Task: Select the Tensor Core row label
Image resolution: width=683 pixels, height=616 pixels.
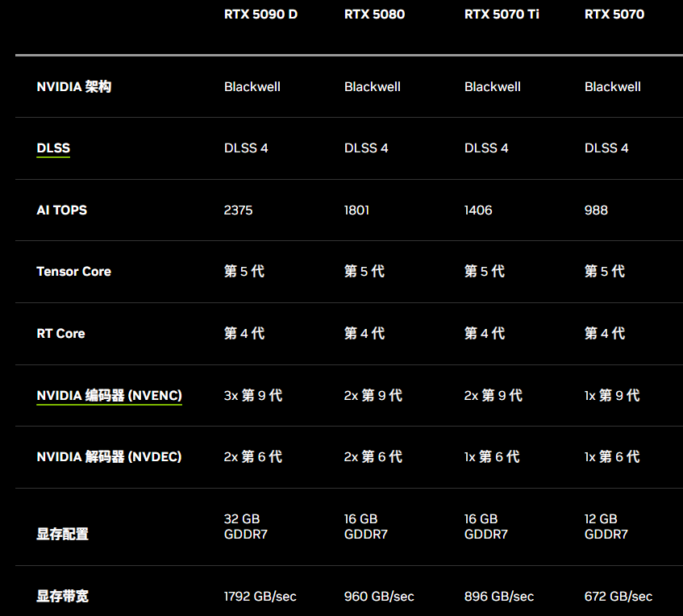Action: click(x=73, y=272)
